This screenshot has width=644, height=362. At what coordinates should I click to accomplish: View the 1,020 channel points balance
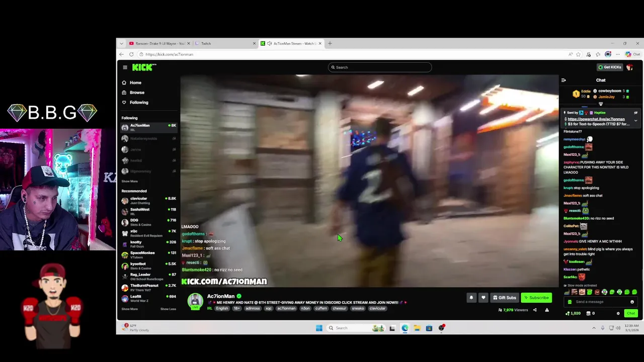pos(573,313)
